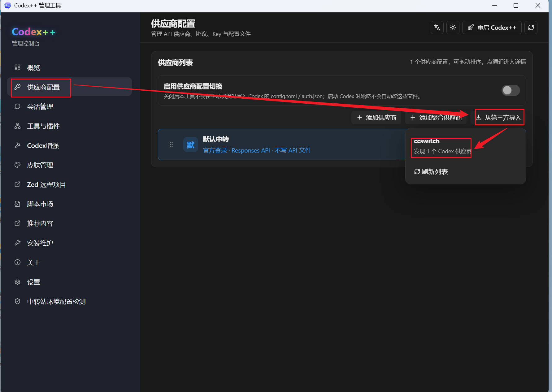
Task: Open 皮肤管理 page
Action: [x=69, y=165]
